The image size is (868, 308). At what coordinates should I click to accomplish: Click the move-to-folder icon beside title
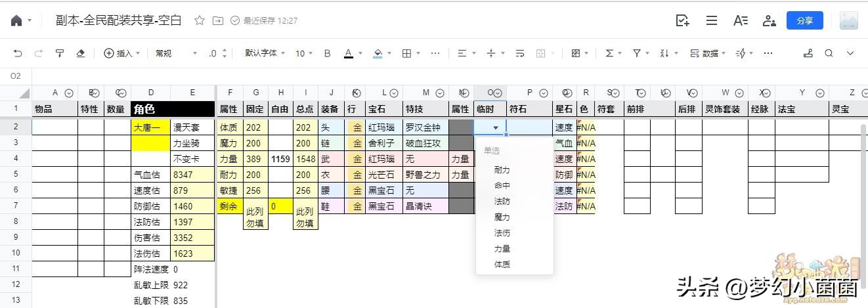pos(218,20)
